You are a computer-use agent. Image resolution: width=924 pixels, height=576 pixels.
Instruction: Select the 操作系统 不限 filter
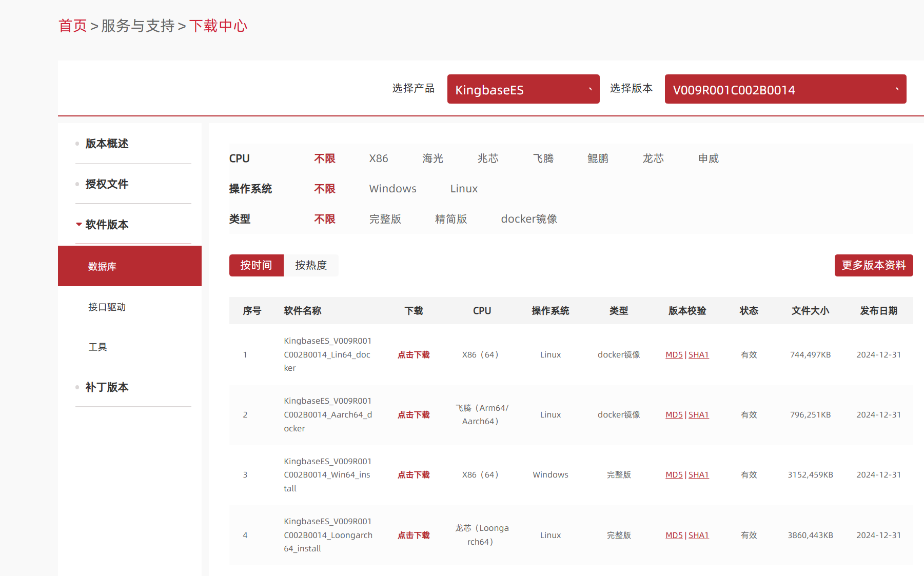pyautogui.click(x=325, y=189)
